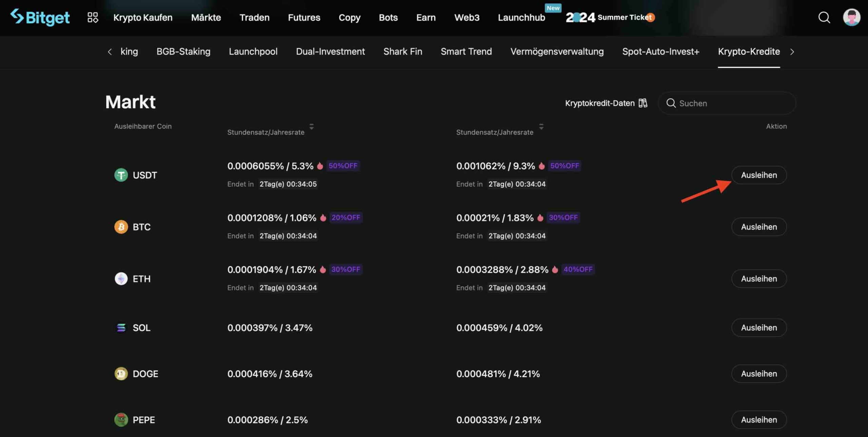Click the flame icon beside ETH 1.67% rate
868x437 pixels.
(322, 270)
